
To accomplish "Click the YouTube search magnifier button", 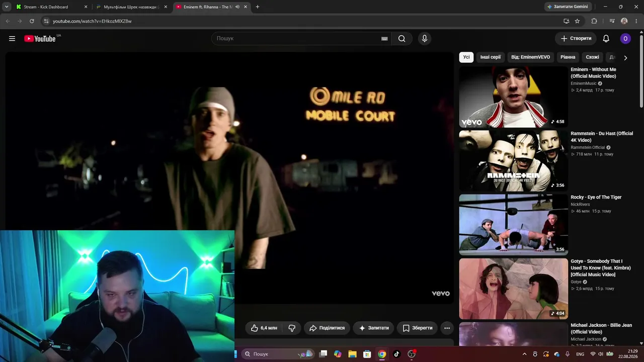I will click(x=401, y=39).
